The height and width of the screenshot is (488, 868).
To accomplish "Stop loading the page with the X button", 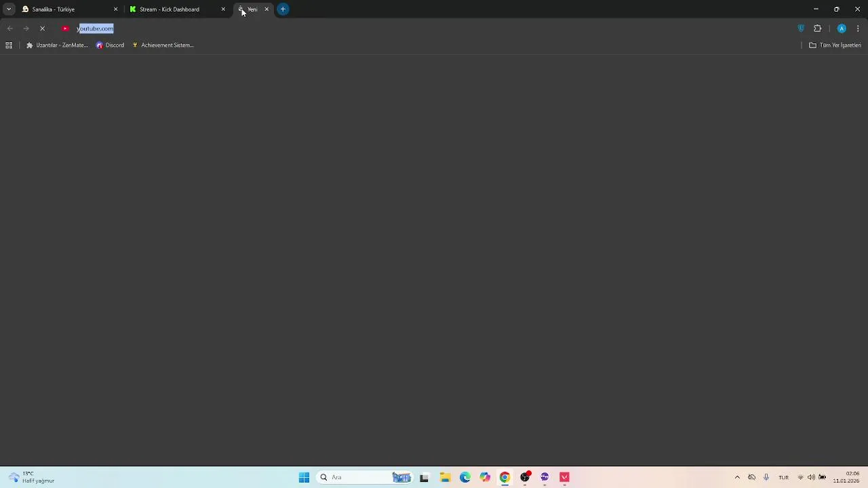I will [x=42, y=28].
